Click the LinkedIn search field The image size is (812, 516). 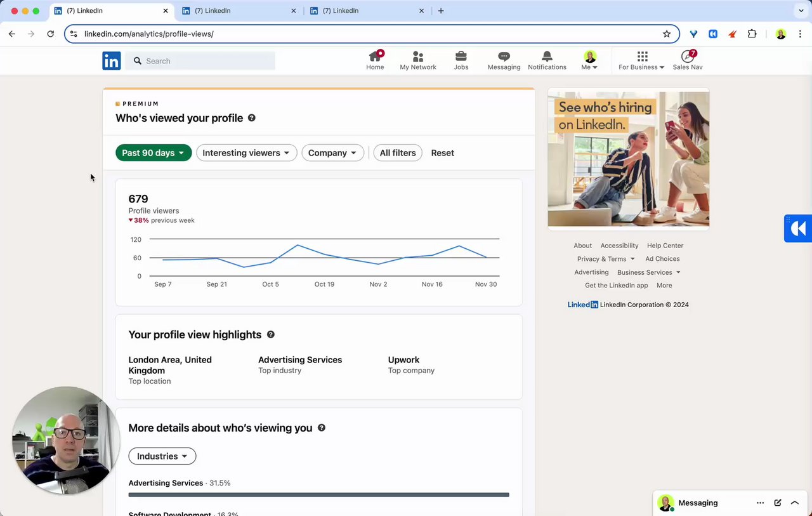200,61
